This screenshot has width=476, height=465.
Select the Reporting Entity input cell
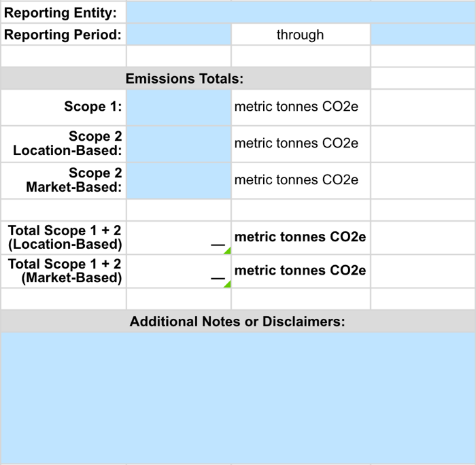[301, 12]
